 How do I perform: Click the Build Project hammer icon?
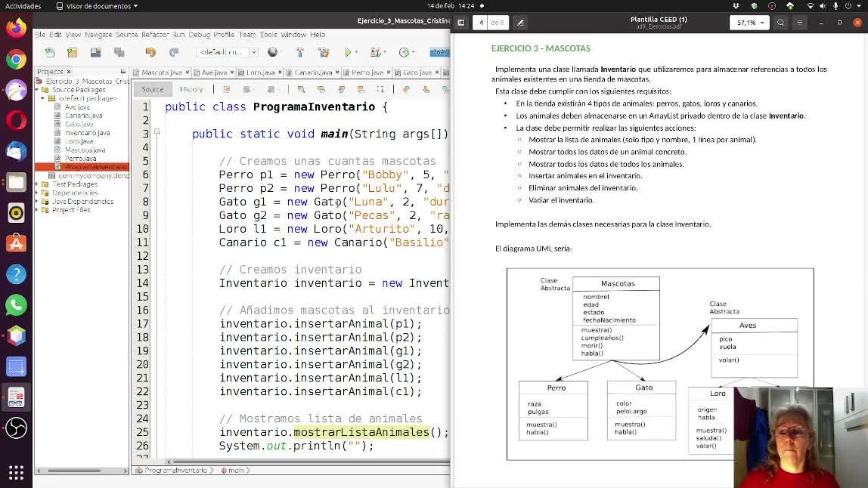[x=300, y=52]
